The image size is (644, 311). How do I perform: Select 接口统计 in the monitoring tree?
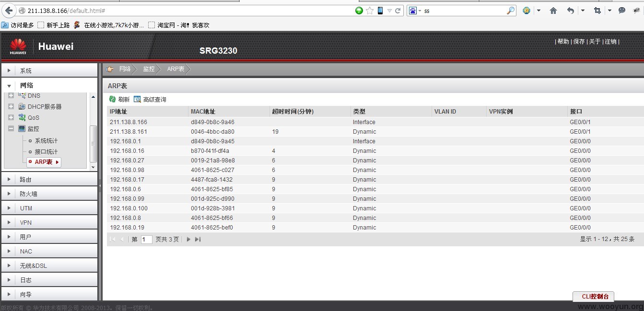[x=46, y=151]
